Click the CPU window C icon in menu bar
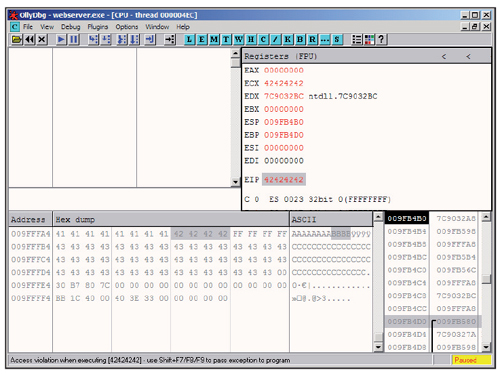 [x=15, y=27]
